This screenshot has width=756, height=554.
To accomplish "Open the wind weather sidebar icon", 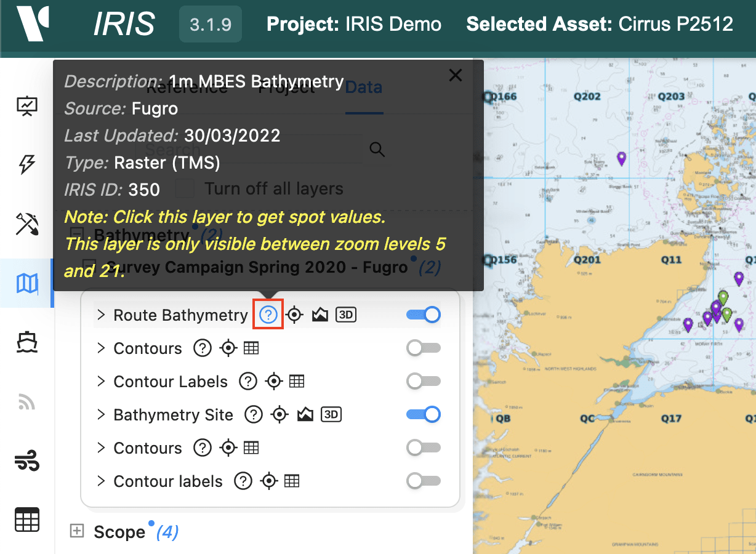I will pyautogui.click(x=27, y=460).
